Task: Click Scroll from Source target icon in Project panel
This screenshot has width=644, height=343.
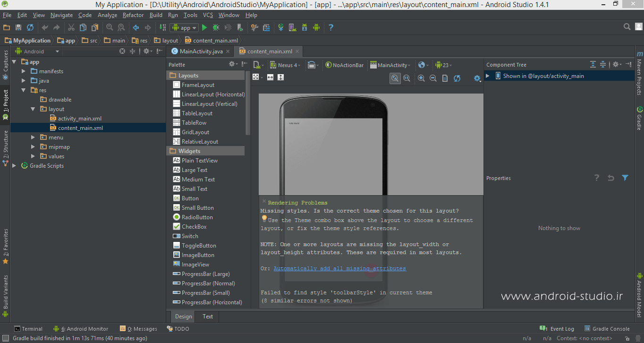Action: pos(122,51)
